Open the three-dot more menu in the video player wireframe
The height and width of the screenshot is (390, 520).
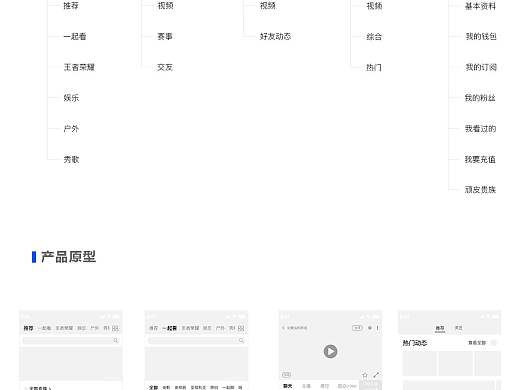click(x=377, y=328)
